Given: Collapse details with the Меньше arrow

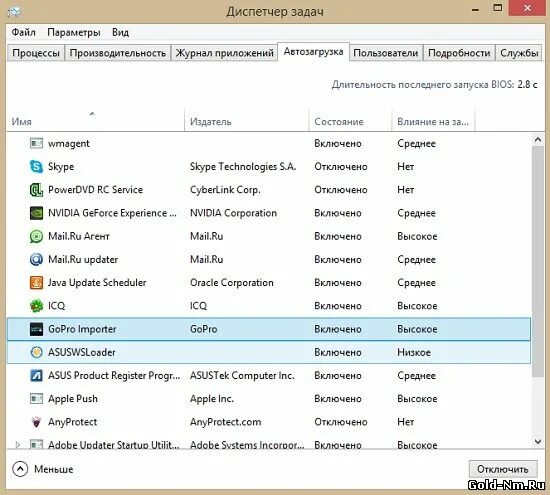Looking at the screenshot, I should pyautogui.click(x=20, y=469).
